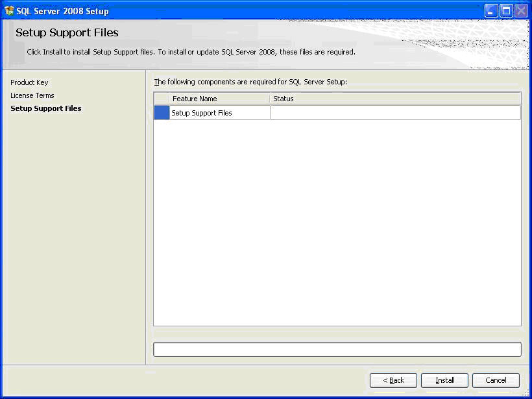Click the Status column header

point(394,99)
